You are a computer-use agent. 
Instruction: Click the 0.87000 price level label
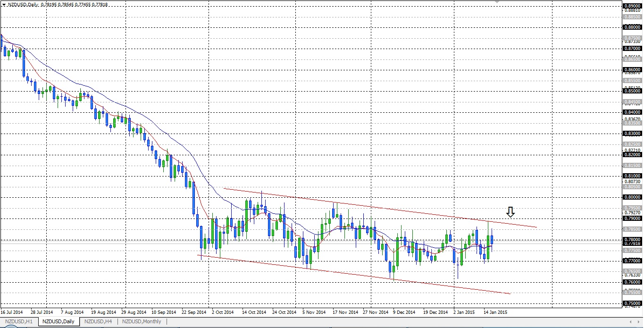632,48
